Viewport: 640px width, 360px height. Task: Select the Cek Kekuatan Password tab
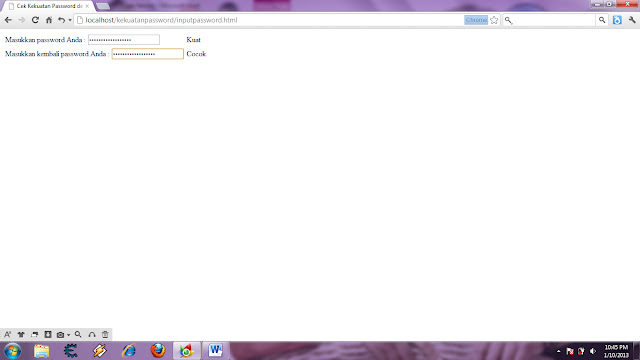click(48, 6)
